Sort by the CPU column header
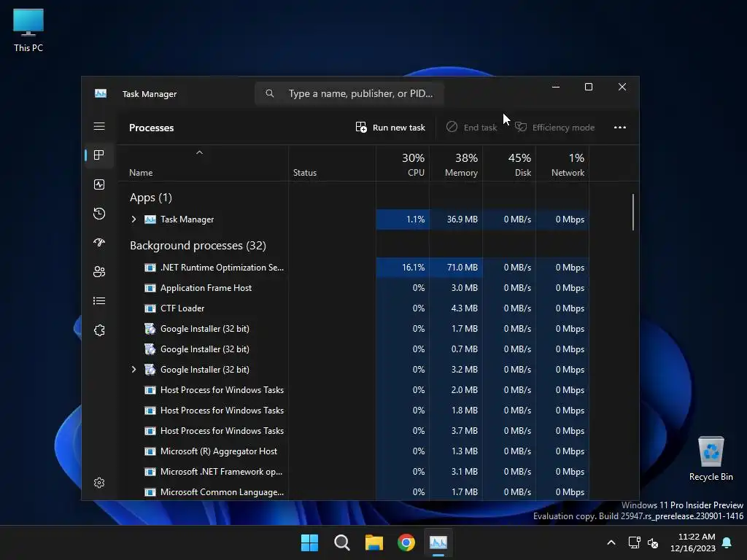This screenshot has width=747, height=560. (403, 164)
